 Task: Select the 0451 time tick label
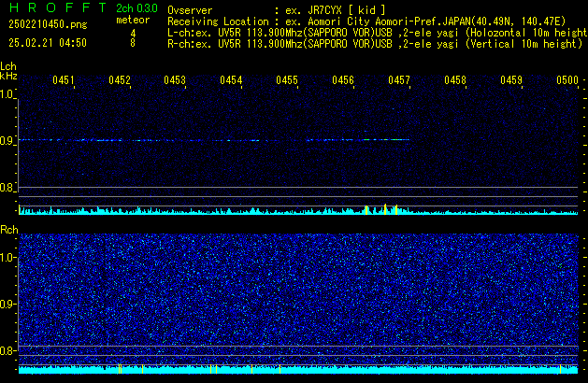point(64,80)
